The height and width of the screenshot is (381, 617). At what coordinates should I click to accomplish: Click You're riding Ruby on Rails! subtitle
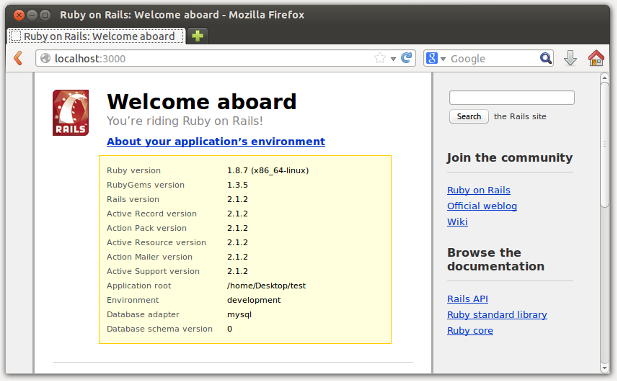pyautogui.click(x=185, y=121)
